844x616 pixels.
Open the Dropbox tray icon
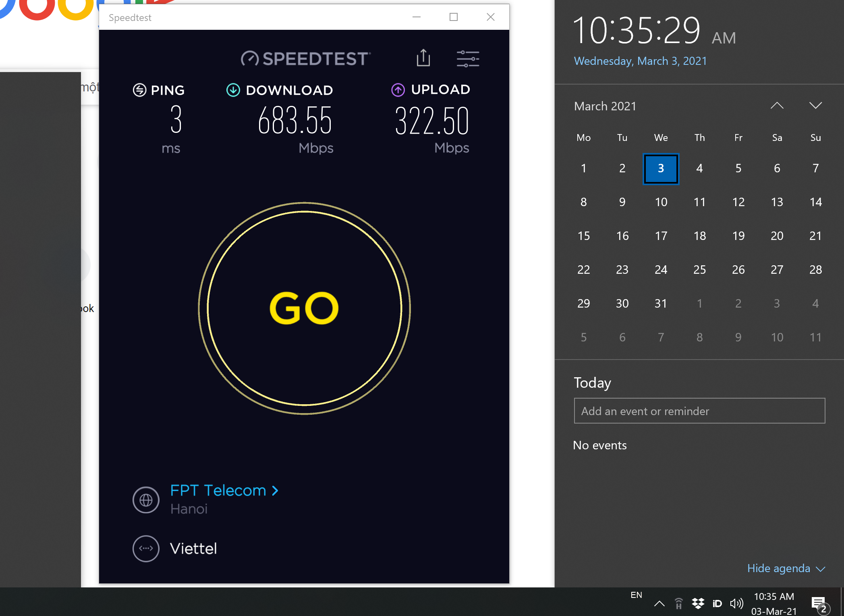click(698, 603)
